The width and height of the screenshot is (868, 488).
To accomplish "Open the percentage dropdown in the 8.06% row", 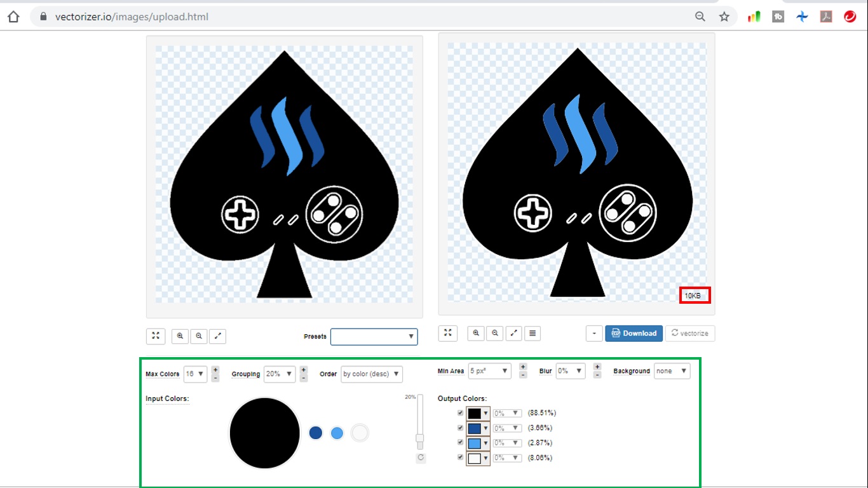I will 507,457.
